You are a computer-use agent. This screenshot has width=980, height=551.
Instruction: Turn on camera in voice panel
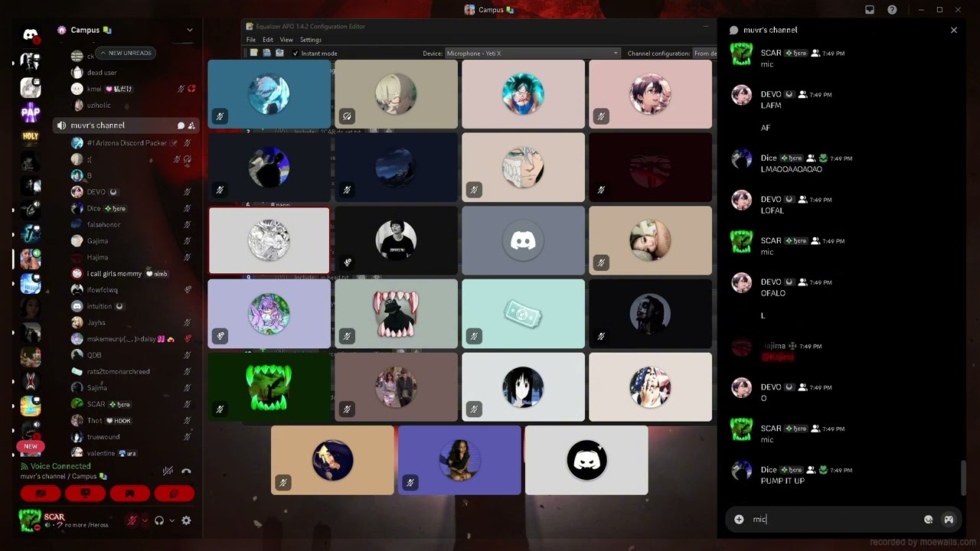tap(41, 494)
